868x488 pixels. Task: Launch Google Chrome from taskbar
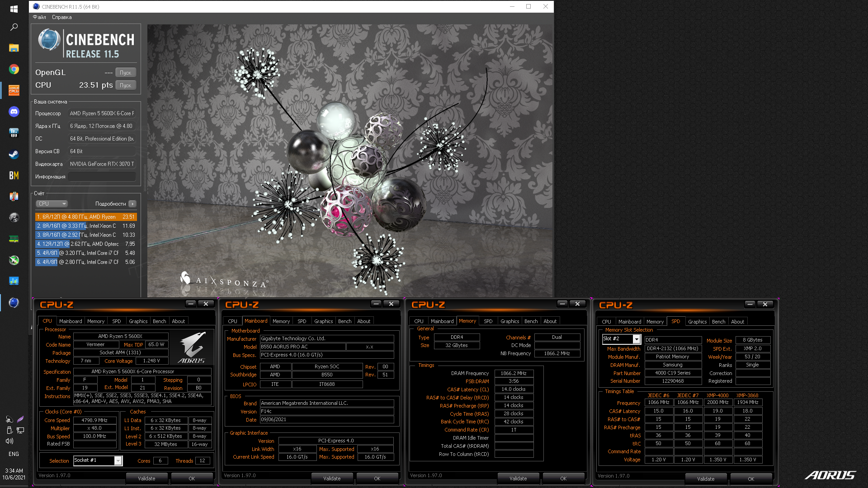point(14,69)
